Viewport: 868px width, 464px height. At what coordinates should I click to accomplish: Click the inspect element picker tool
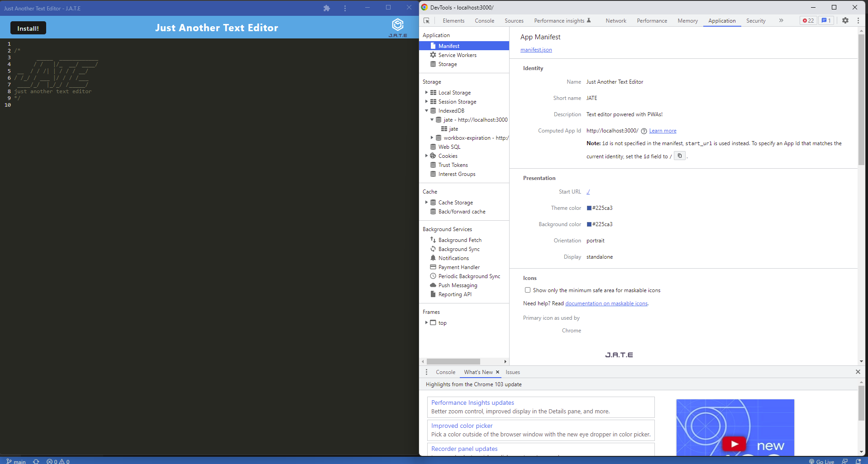pyautogui.click(x=426, y=20)
